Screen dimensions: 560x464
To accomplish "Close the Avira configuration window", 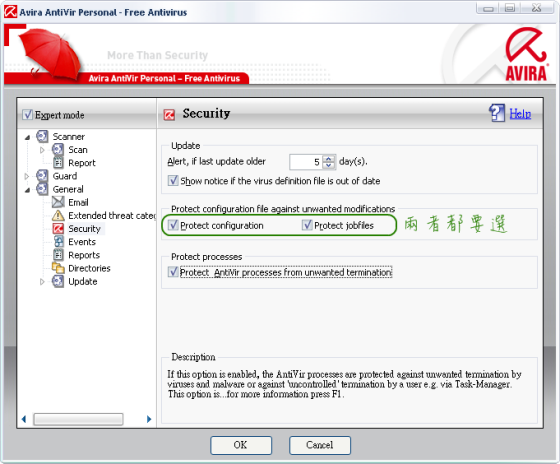I will [537, 8].
